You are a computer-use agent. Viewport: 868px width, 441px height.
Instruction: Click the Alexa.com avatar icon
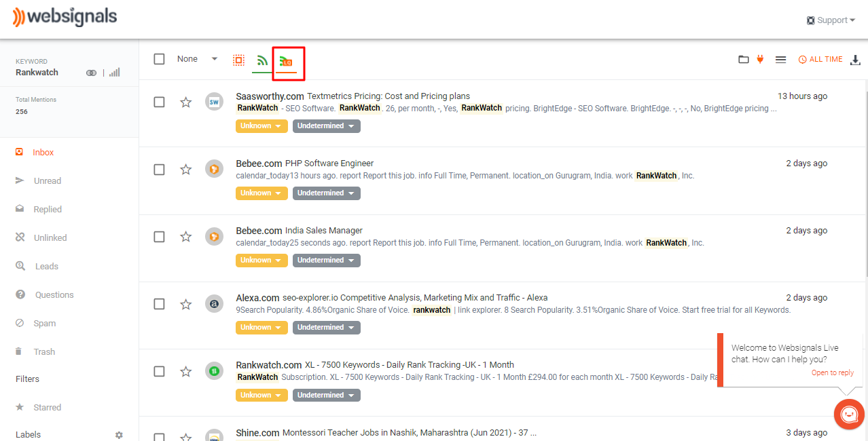(x=214, y=304)
